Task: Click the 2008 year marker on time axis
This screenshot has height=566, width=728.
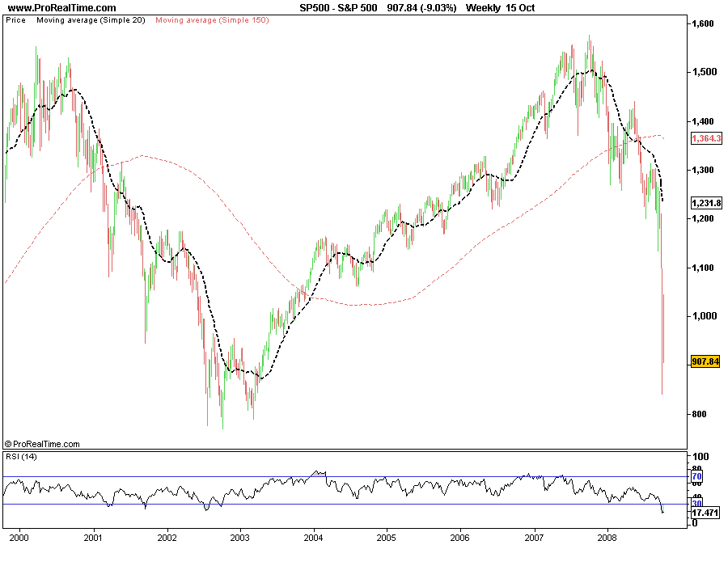Action: tap(607, 538)
